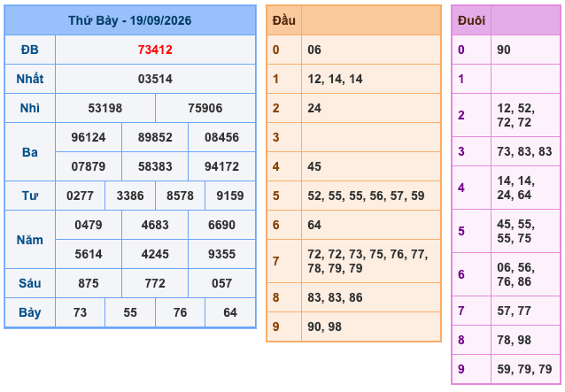This screenshot has width=565, height=392.
Task: Select fourth prize number 0277
Action: [x=80, y=196]
